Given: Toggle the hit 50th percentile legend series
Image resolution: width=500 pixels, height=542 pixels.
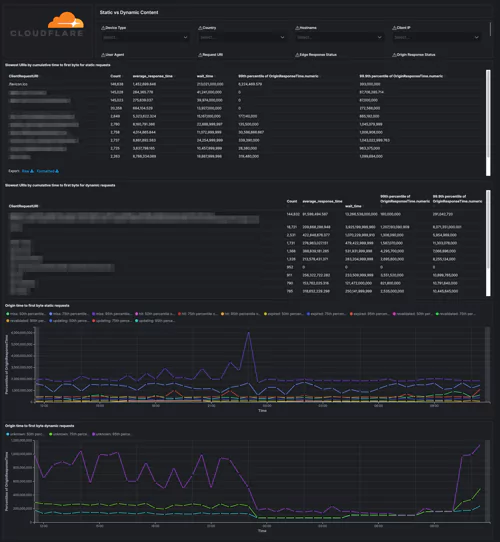Looking at the screenshot, I should pos(155,314).
